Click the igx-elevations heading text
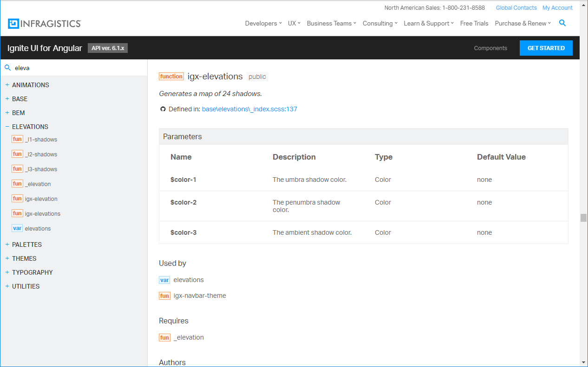 coord(215,77)
